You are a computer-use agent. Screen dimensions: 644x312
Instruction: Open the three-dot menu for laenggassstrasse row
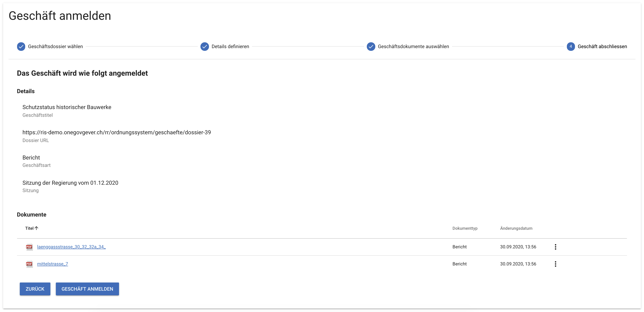tap(555, 247)
